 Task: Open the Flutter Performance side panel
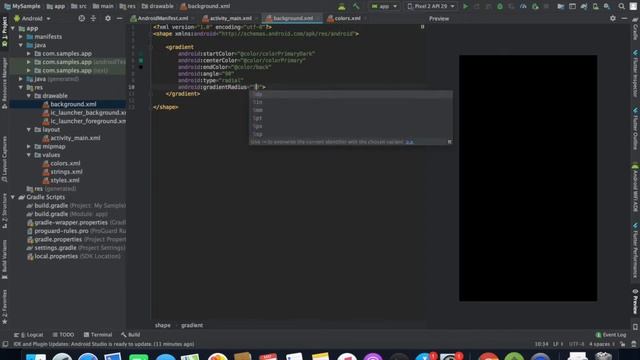(x=635, y=251)
